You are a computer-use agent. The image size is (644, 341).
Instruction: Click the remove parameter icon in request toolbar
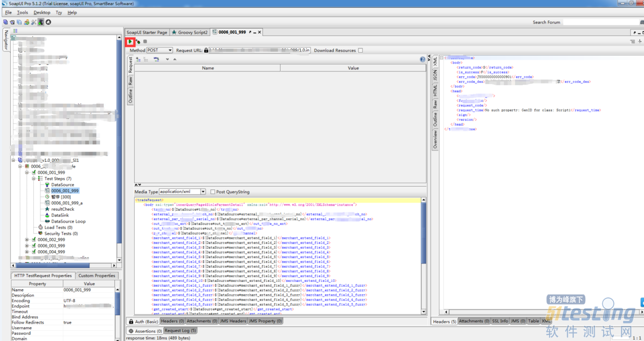(146, 59)
